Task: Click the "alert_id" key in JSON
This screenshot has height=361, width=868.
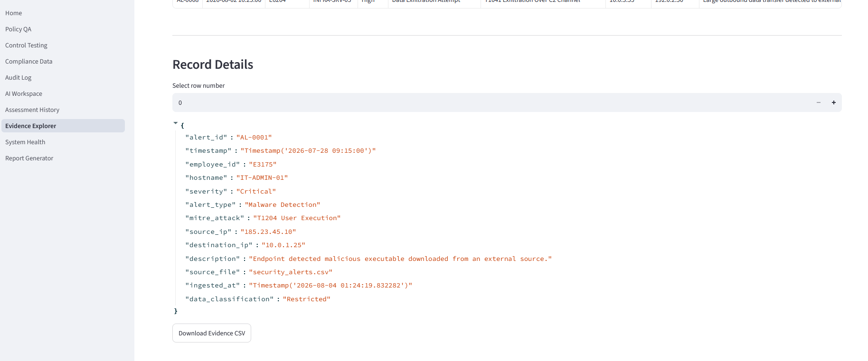Action: [x=207, y=138]
